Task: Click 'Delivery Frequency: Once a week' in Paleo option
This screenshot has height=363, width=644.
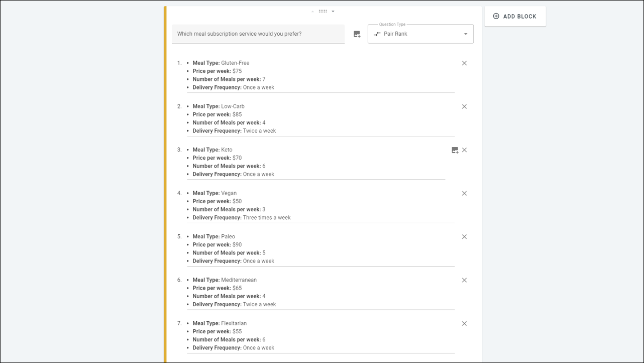Action: [x=234, y=261]
